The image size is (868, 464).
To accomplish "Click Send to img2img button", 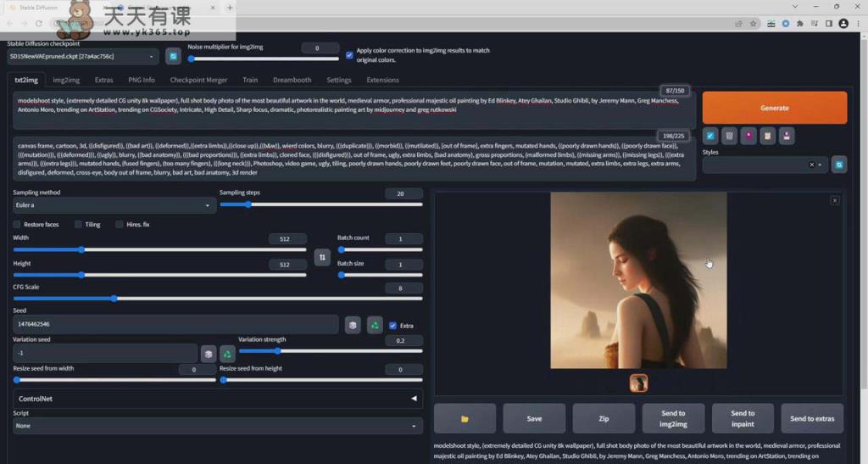I will (x=673, y=418).
